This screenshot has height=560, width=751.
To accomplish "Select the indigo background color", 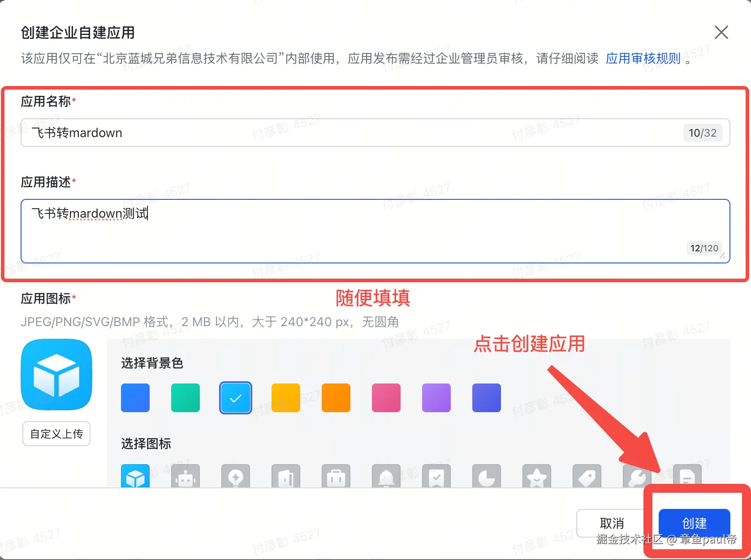I will [x=487, y=398].
